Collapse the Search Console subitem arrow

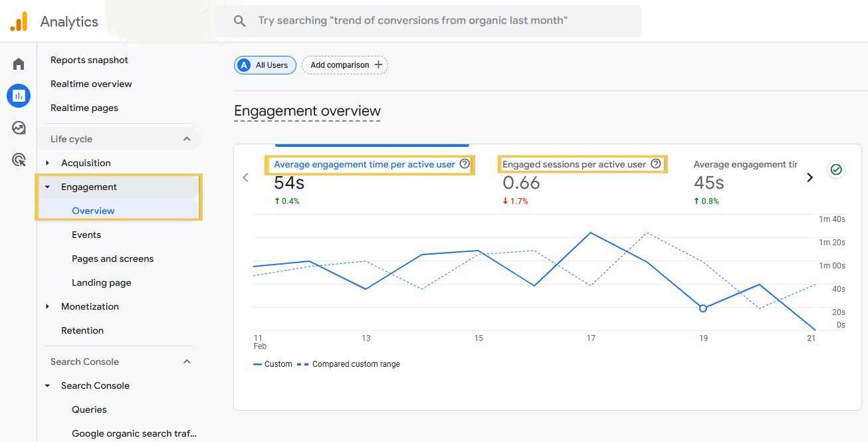(47, 386)
